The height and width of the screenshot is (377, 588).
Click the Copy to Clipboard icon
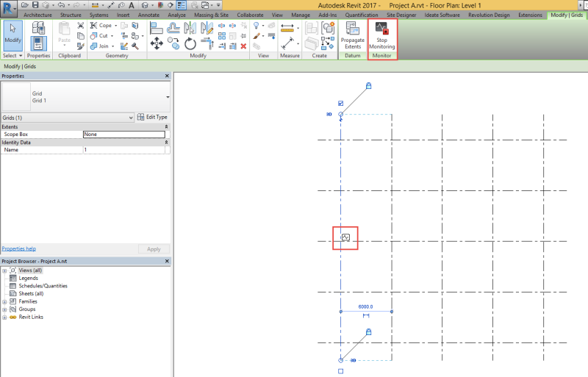click(80, 36)
